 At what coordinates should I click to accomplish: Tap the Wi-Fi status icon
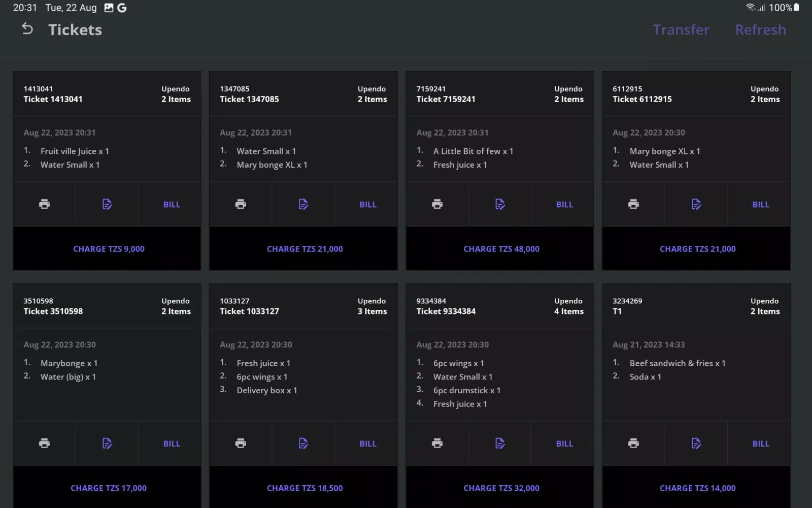click(750, 8)
